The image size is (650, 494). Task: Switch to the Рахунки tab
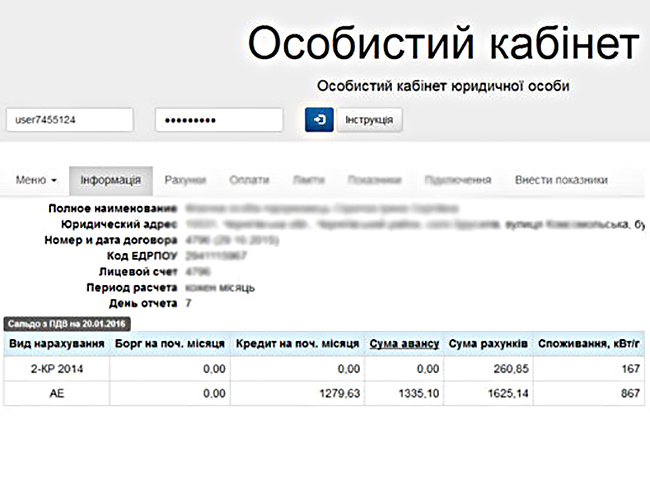tap(185, 180)
